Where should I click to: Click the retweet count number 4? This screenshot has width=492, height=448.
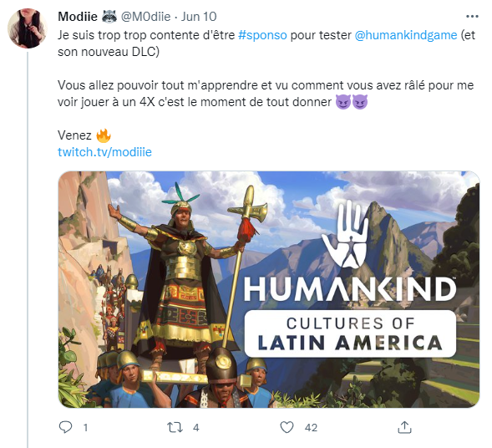(196, 428)
